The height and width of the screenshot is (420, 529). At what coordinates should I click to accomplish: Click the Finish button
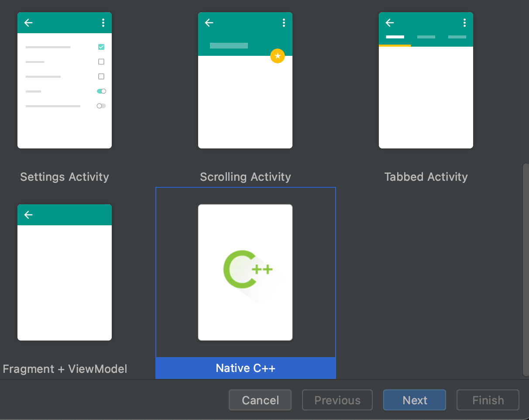[x=488, y=400]
